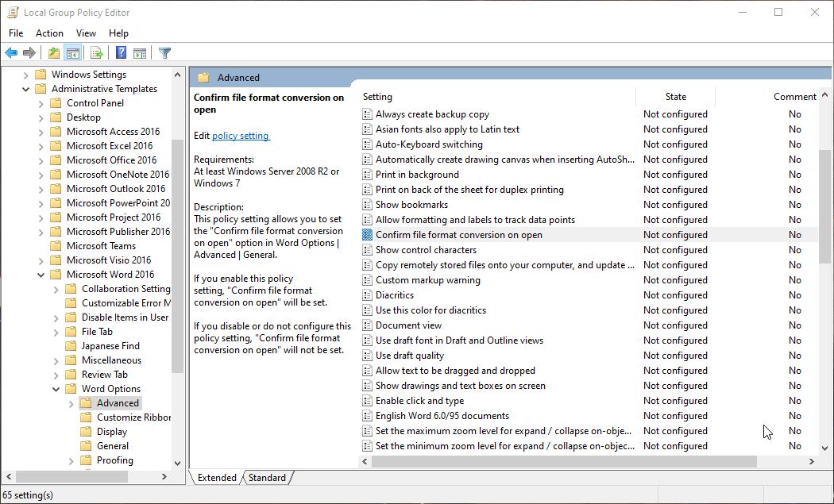834x504 pixels.
Task: Click the tree pane scroll right arrow
Action: [164, 477]
